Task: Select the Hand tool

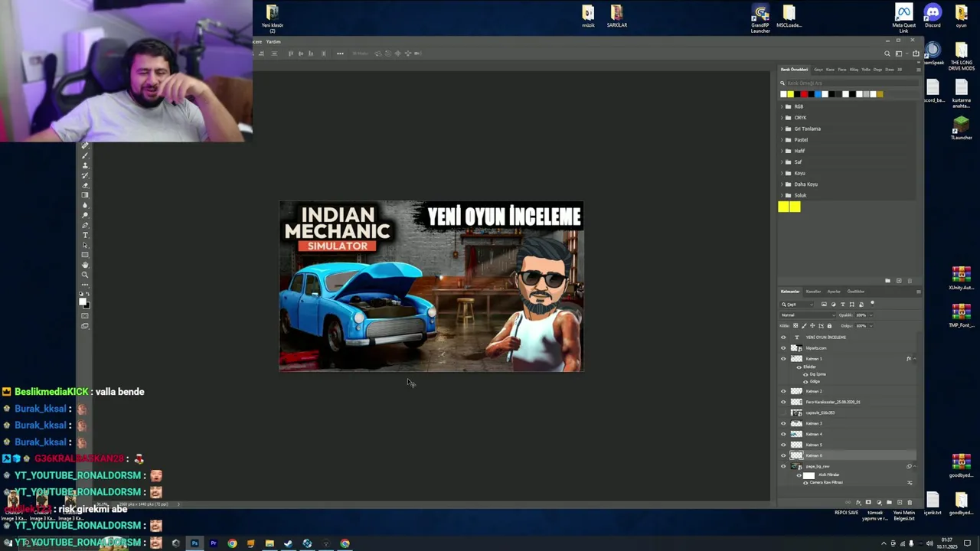Action: click(x=85, y=265)
